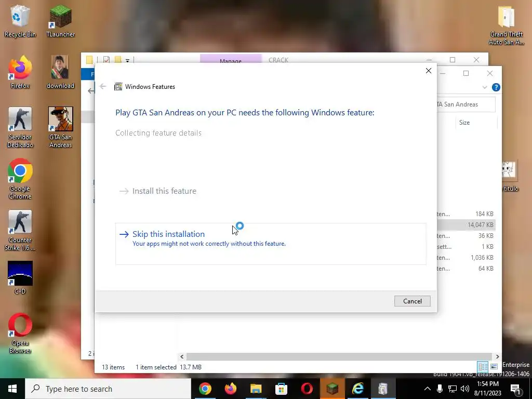Sort by Size column header
Screen dimensions: 532x399
476,123
